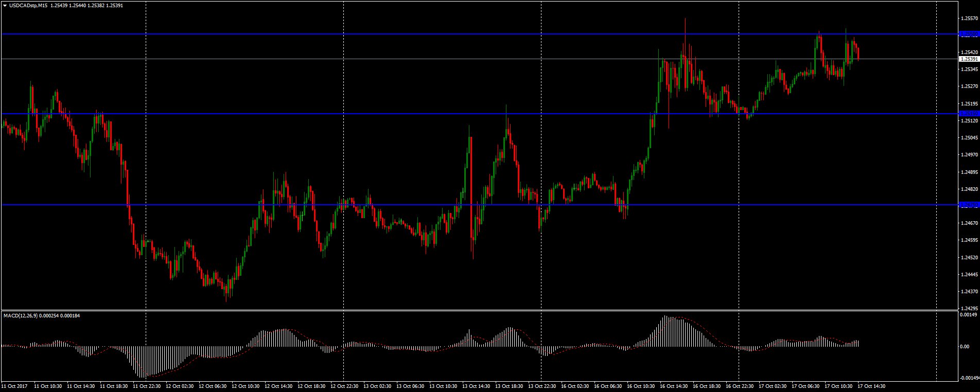The width and height of the screenshot is (980, 392).
Task: Click the 1.25420 price scale label
Action: 969,52
